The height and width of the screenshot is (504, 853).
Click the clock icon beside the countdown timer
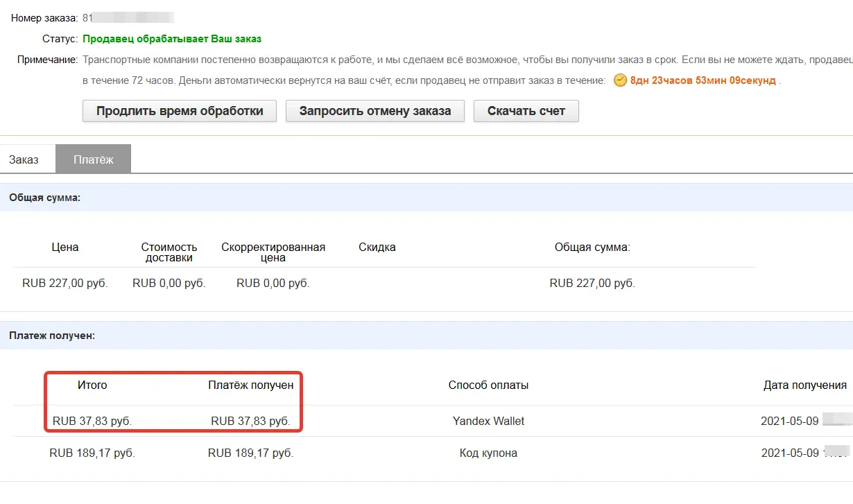[620, 80]
